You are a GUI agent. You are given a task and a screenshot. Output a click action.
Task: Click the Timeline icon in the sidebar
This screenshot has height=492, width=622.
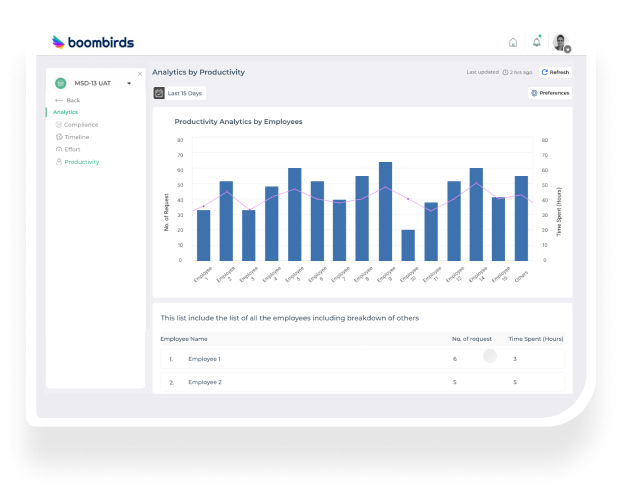tap(59, 136)
